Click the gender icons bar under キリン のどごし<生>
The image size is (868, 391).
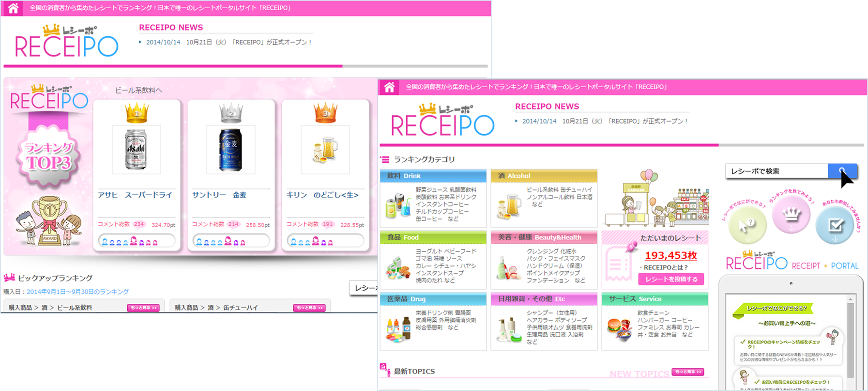[325, 241]
